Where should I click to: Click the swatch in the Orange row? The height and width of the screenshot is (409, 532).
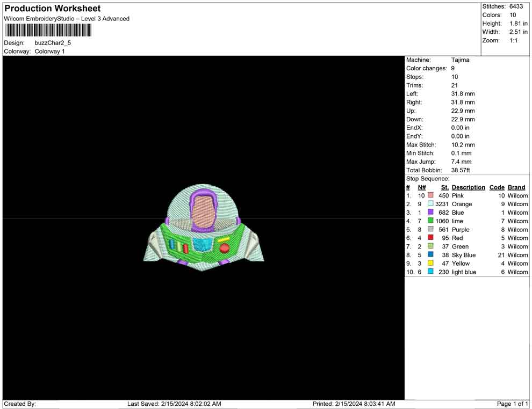coord(430,204)
